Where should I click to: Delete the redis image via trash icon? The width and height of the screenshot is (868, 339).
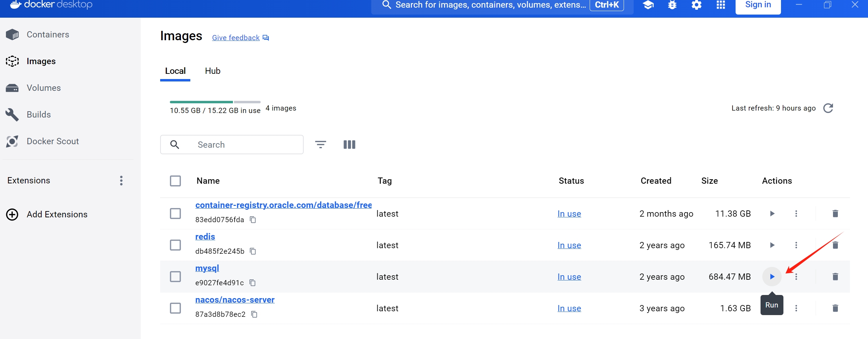coord(835,245)
